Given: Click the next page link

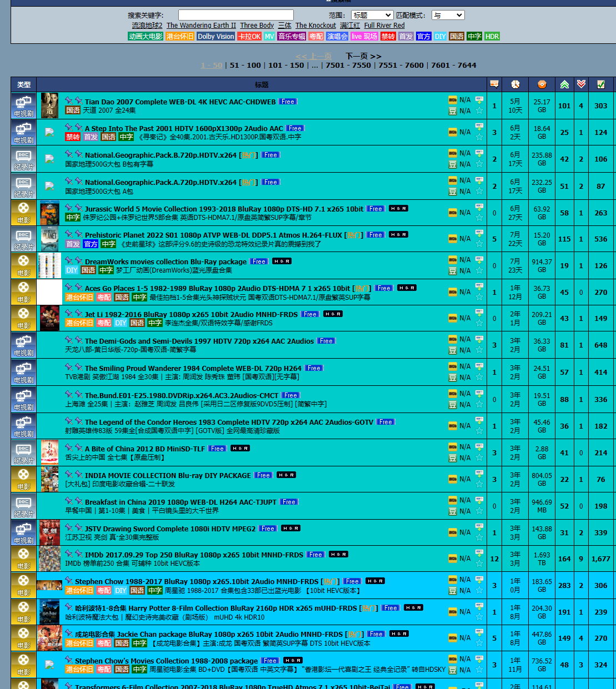Looking at the screenshot, I should click(x=363, y=56).
